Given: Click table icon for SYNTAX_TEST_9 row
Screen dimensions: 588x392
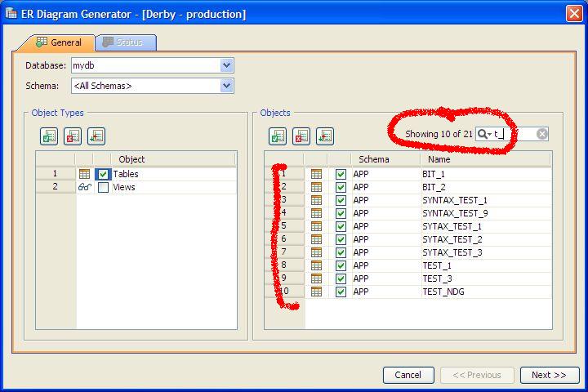Looking at the screenshot, I should [317, 213].
